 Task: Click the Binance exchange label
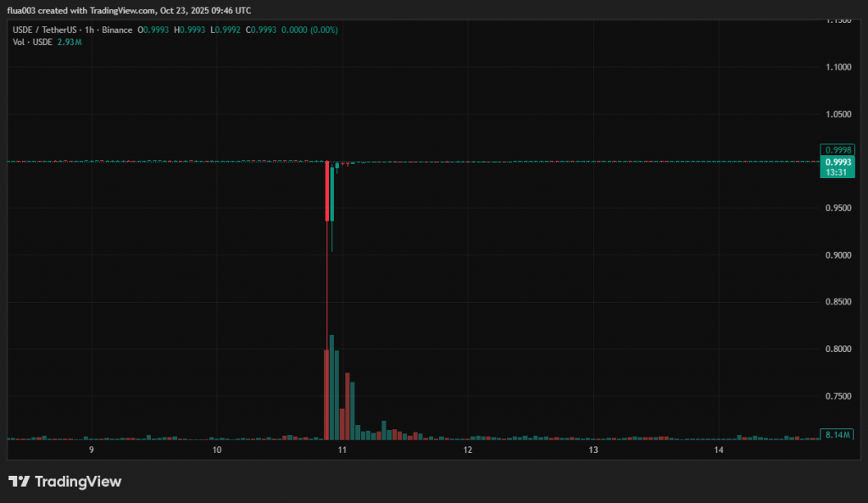[x=117, y=30]
